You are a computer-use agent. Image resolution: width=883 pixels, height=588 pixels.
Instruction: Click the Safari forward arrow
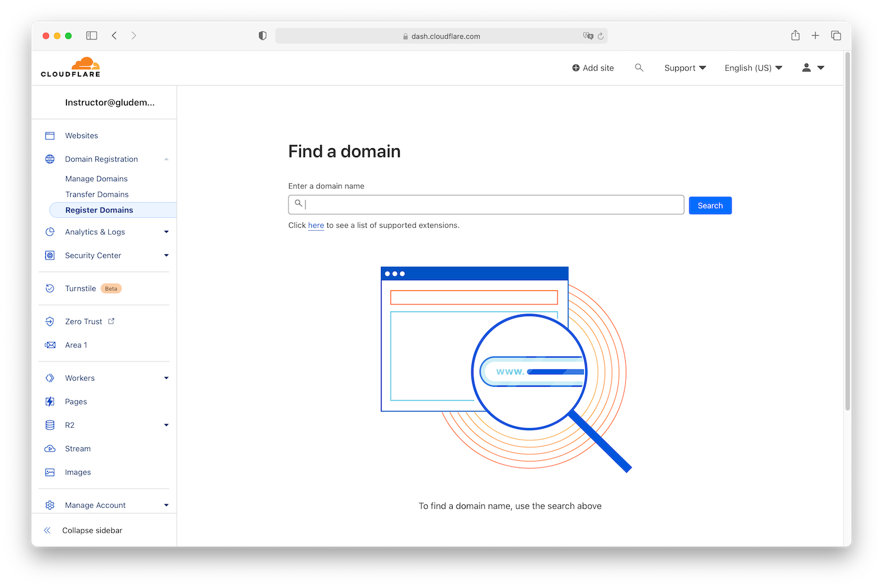(134, 36)
